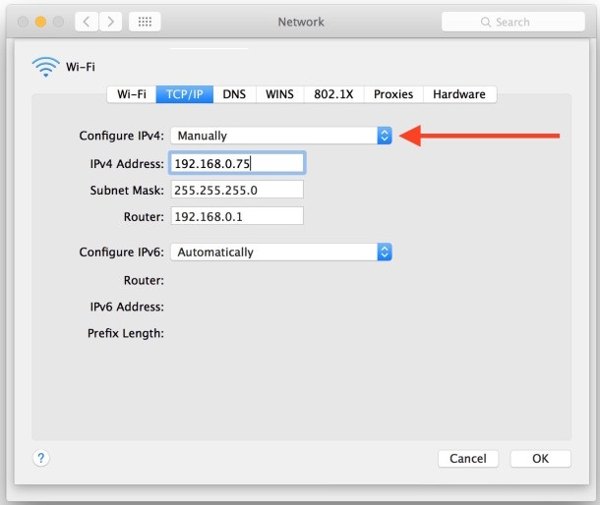Open the WINS tab
Viewport: 600px width, 505px height.
(280, 94)
